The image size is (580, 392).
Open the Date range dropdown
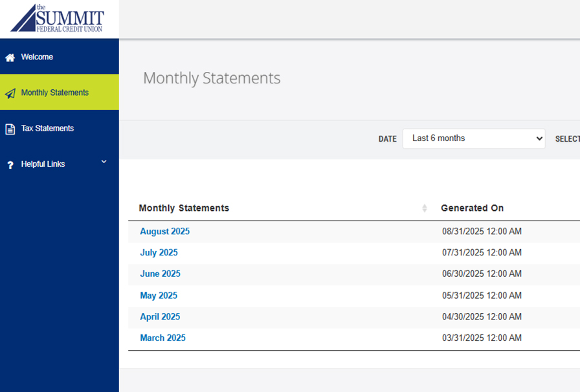coord(473,138)
